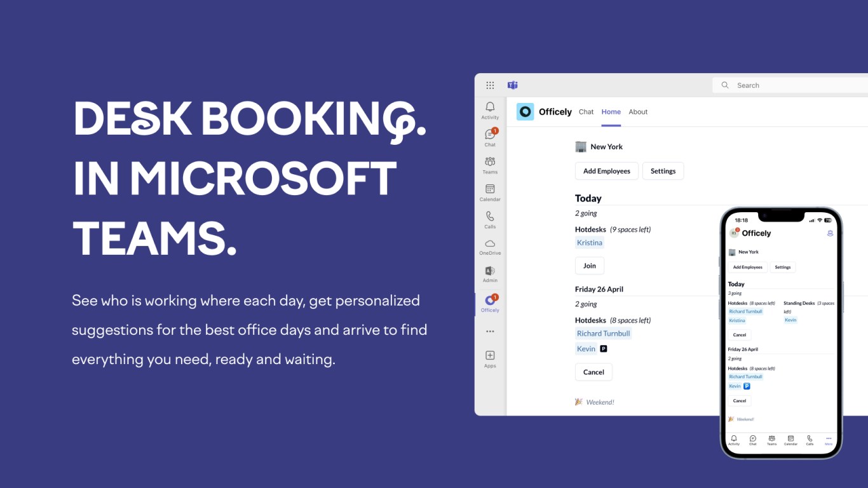Tap the 'New York' label on phone
This screenshot has height=488, width=868.
749,252
